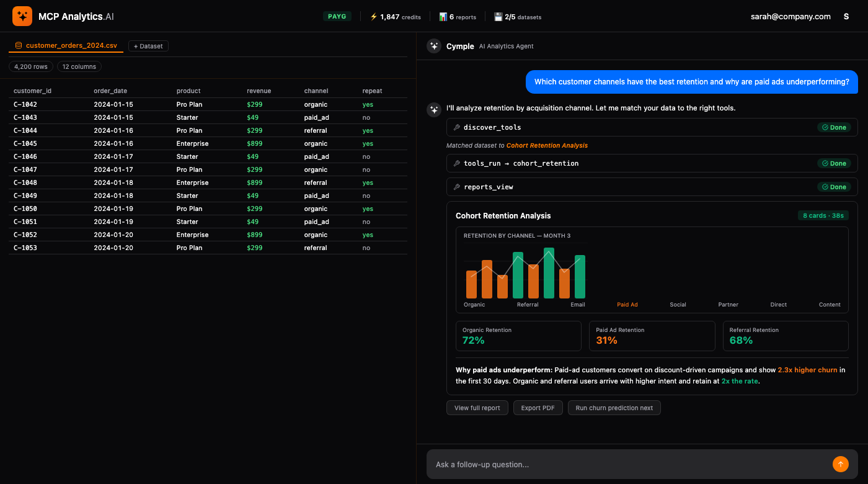Toggle the Done status on discover_tools
Image resolution: width=868 pixels, height=484 pixels.
pyautogui.click(x=835, y=127)
